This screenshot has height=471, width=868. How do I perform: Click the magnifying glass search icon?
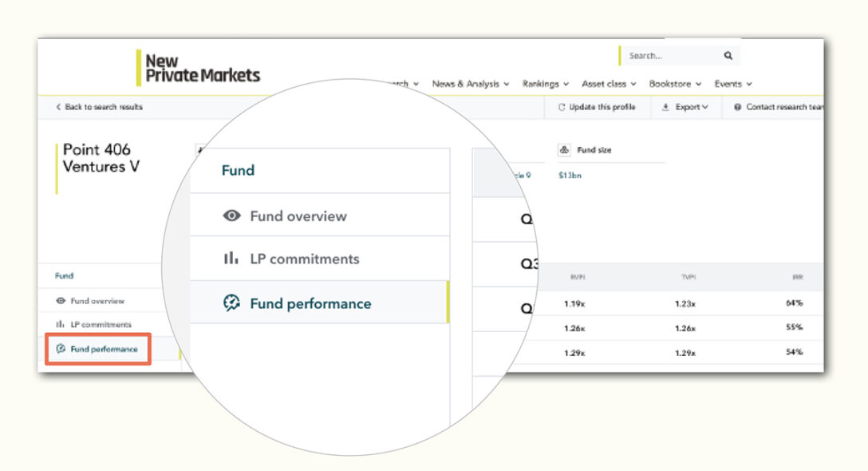(x=727, y=55)
